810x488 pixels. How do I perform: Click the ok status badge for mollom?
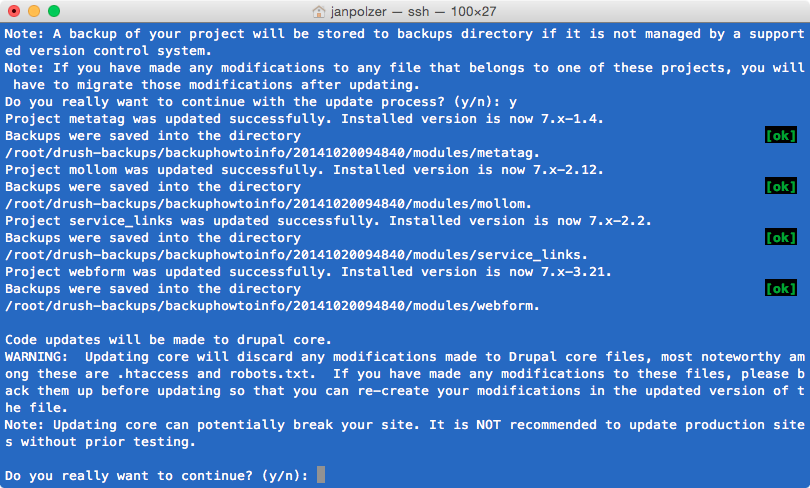[x=781, y=186]
